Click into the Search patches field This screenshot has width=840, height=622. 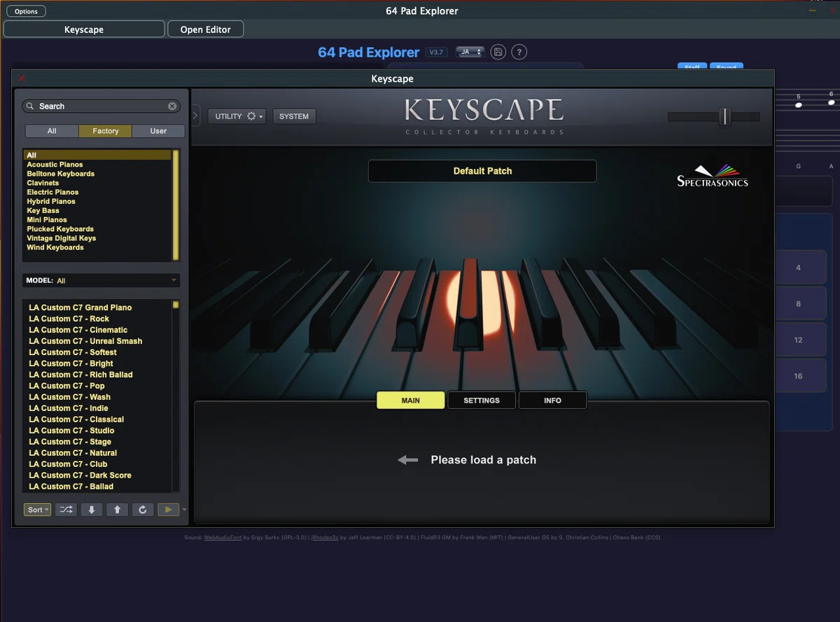101,106
